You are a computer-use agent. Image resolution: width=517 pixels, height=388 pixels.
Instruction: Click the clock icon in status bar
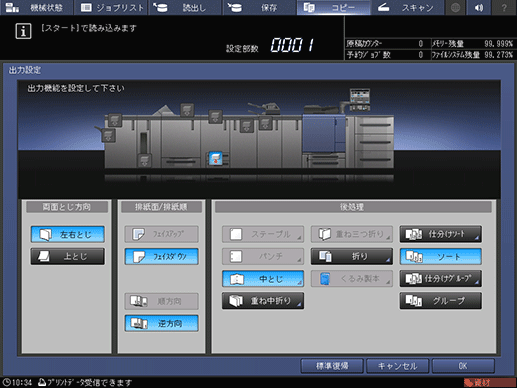coord(6,382)
